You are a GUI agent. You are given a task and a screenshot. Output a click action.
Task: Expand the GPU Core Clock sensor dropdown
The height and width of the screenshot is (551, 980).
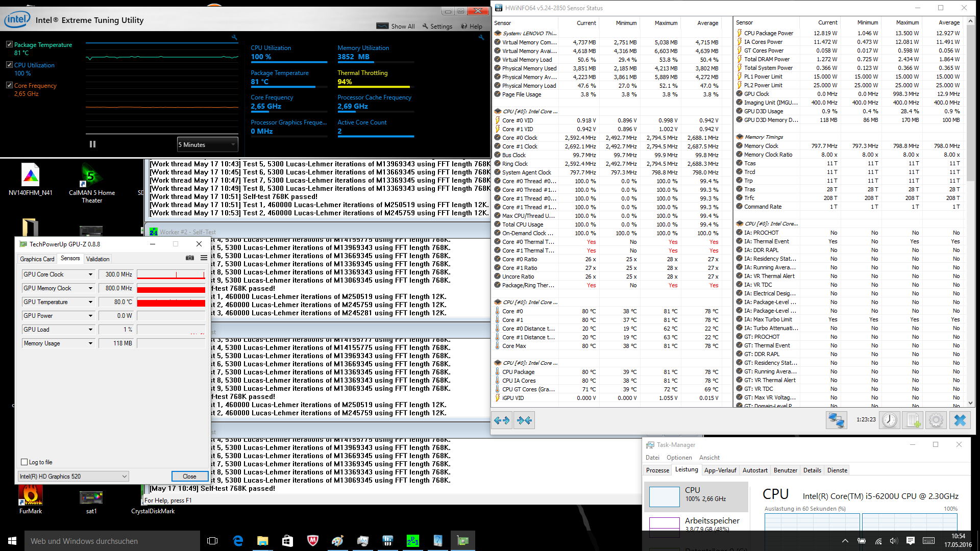tap(90, 274)
